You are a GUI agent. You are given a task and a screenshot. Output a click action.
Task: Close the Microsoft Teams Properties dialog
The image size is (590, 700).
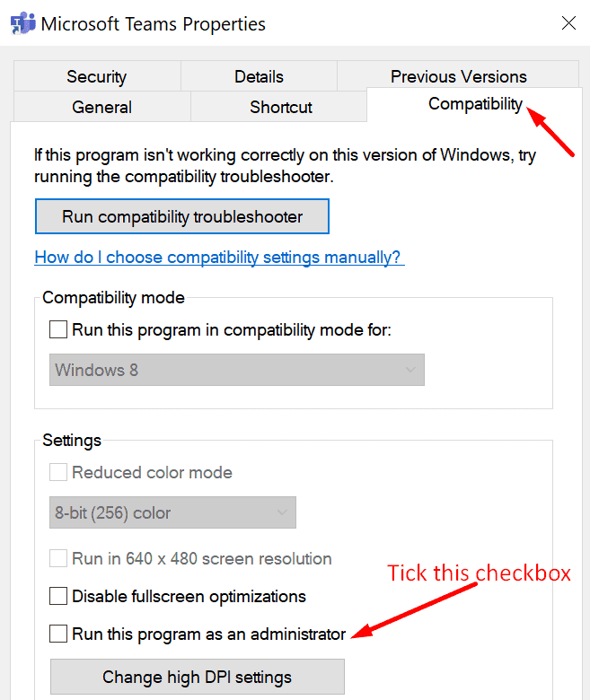568,23
